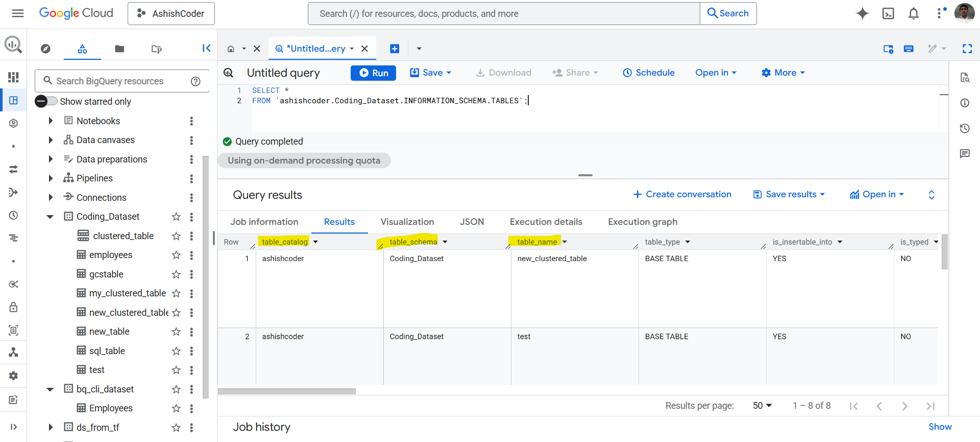Open the query toolbar Open in dropdown
The width and height of the screenshot is (980, 442).
point(716,73)
